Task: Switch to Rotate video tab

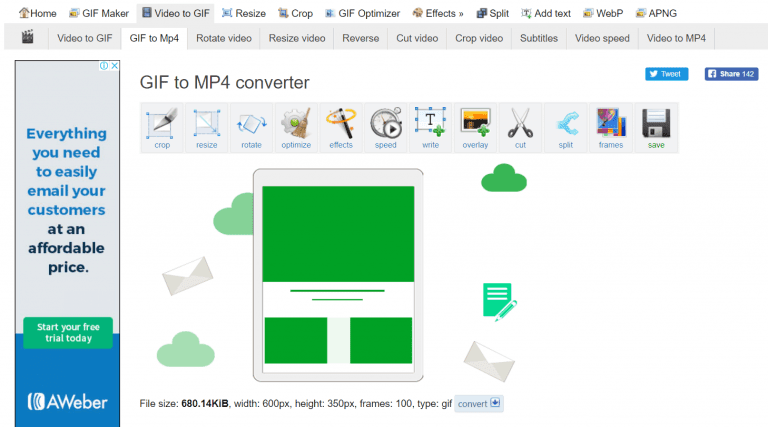Action: pos(224,38)
